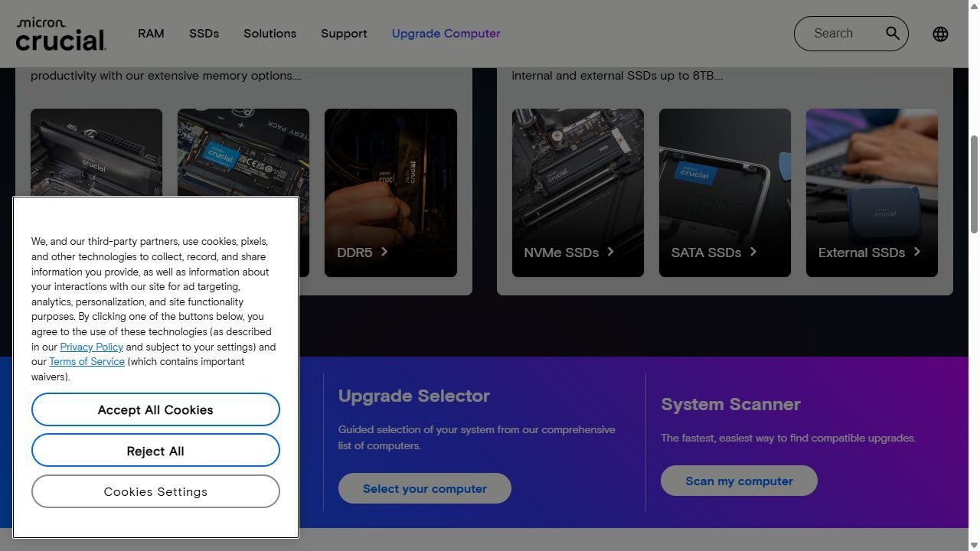Open the RAM menu
The image size is (980, 551).
coord(151,34)
